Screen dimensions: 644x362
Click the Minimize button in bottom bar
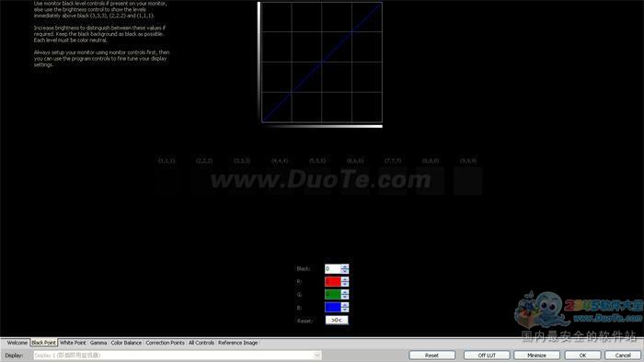536,355
